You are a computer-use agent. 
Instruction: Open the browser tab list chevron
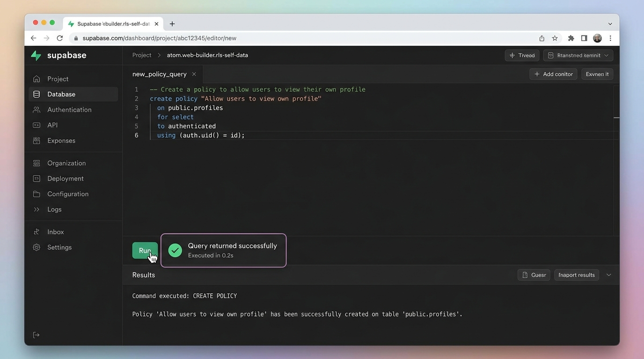[x=610, y=24]
